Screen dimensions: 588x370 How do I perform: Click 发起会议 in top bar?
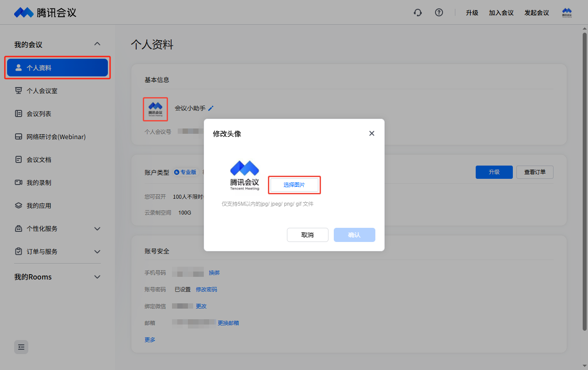pyautogui.click(x=537, y=13)
